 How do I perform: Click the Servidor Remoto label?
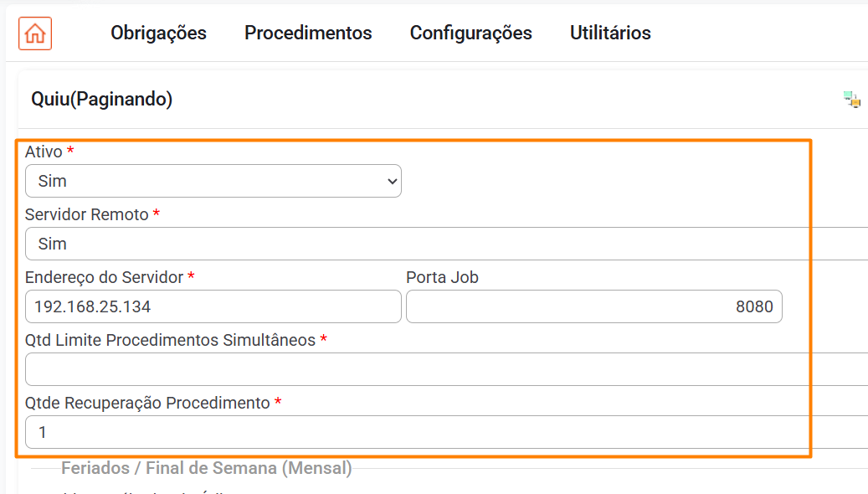pyautogui.click(x=86, y=214)
